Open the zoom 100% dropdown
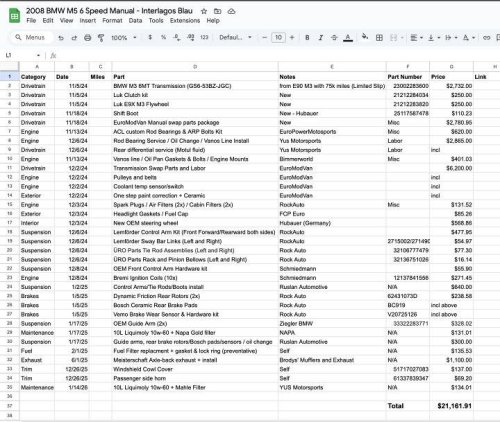Viewport: 500px width, 422px height. coord(124,38)
